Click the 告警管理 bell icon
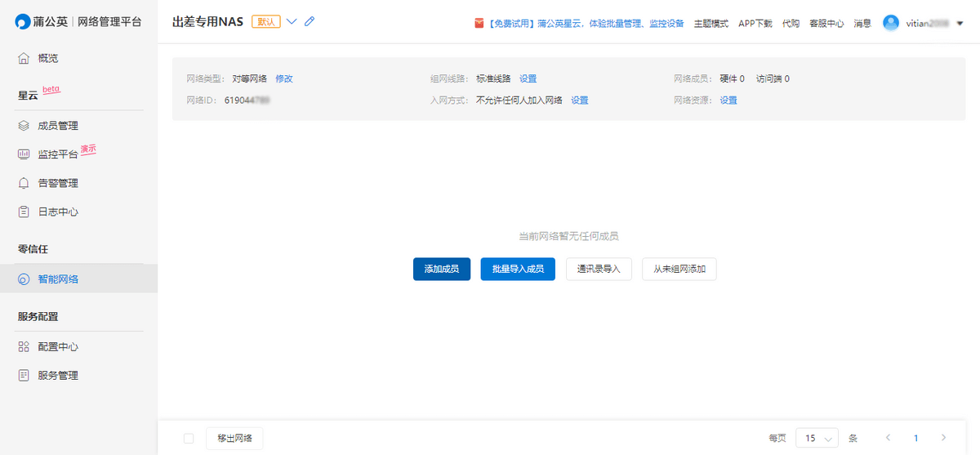 [24, 183]
